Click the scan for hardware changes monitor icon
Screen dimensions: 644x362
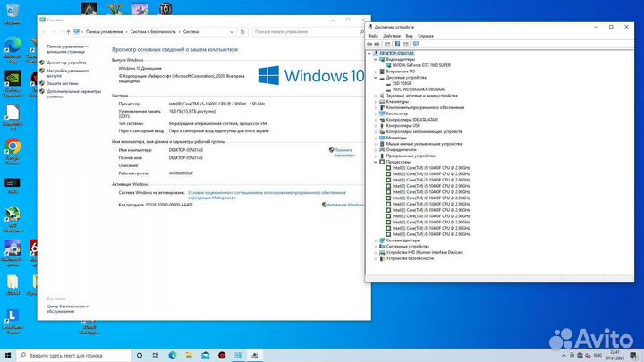tap(416, 44)
